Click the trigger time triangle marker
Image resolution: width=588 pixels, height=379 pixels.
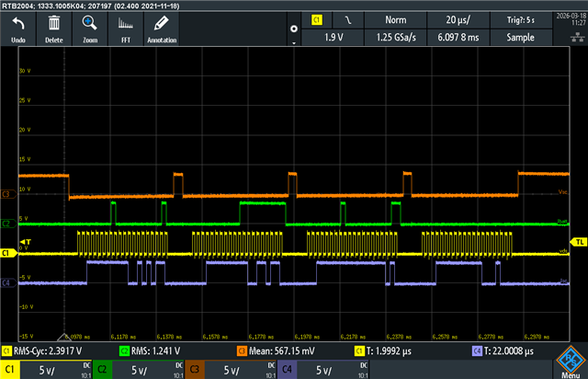[64, 338]
